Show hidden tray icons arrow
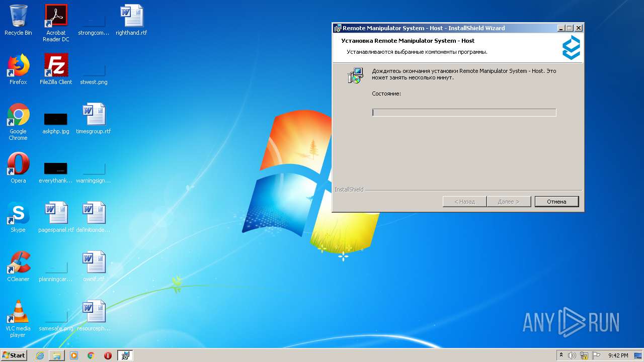Screen dimensions: 644x362 (561, 355)
